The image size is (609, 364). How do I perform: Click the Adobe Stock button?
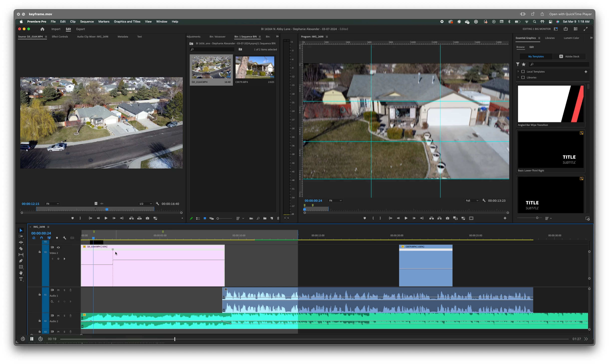(569, 56)
